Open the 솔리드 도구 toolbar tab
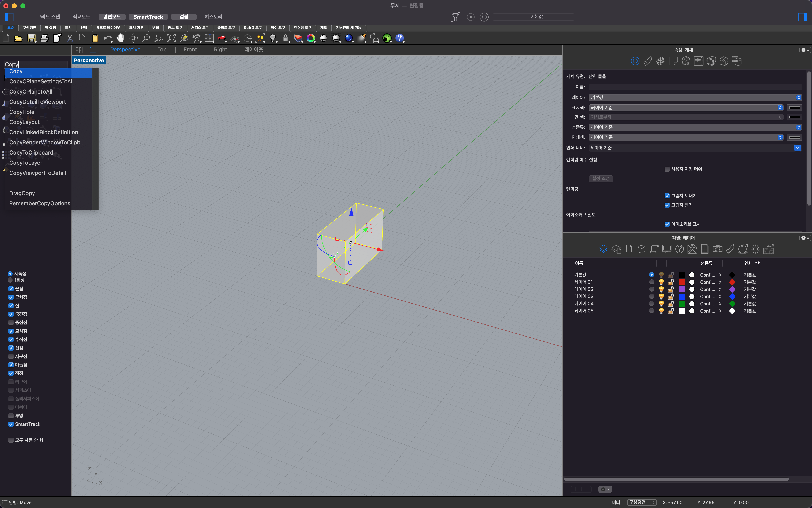Image resolution: width=812 pixels, height=508 pixels. click(x=226, y=28)
